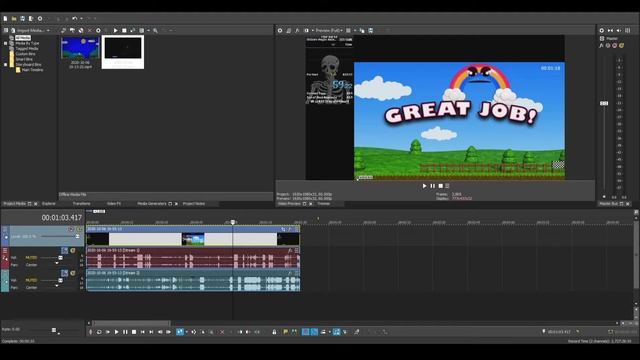
Task: Open event FX icon on video clip
Action: point(290,229)
